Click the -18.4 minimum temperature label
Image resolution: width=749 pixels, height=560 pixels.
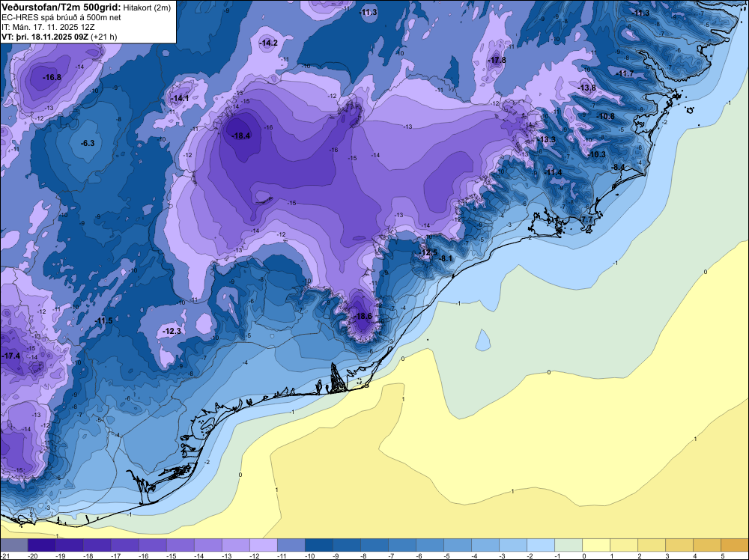tap(240, 136)
